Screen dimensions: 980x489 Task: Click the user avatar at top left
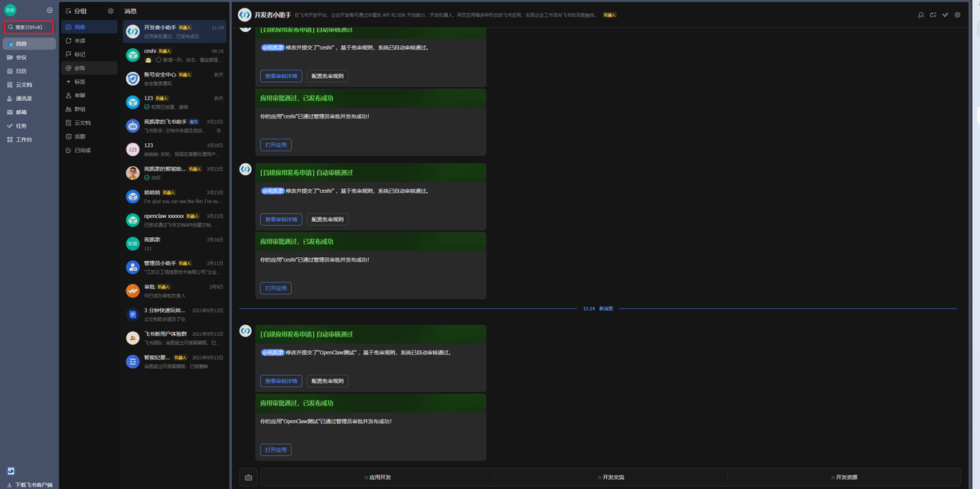pyautogui.click(x=10, y=11)
